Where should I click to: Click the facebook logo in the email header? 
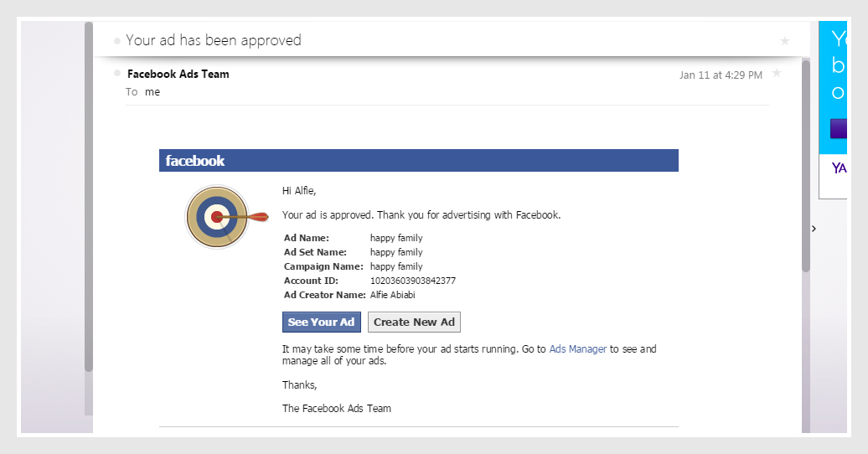tap(195, 161)
